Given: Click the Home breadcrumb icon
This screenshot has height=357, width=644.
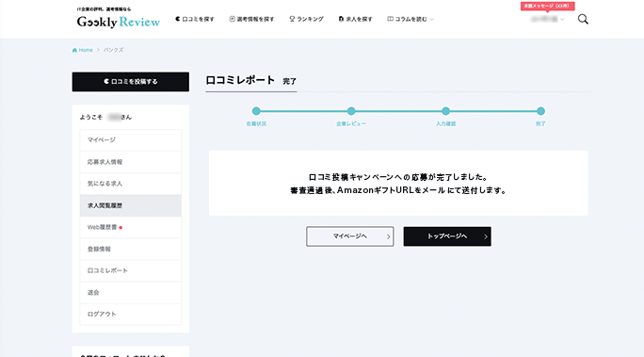Looking at the screenshot, I should tap(74, 50).
